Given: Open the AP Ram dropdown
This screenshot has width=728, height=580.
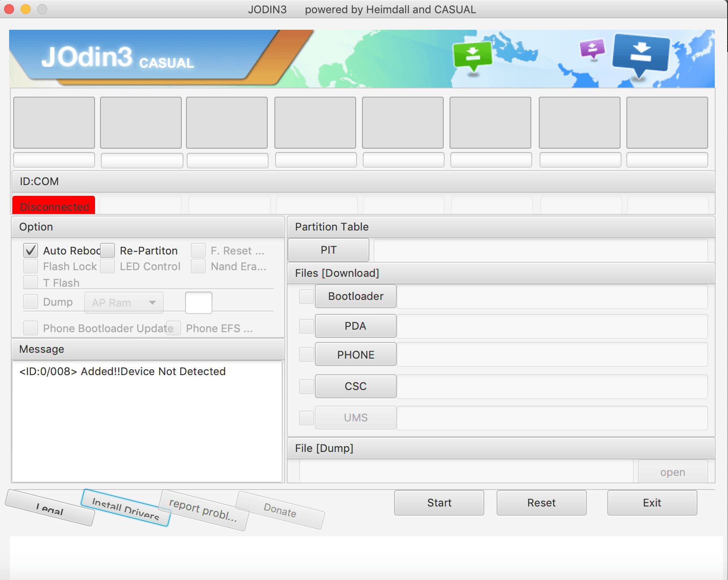Looking at the screenshot, I should 124,303.
